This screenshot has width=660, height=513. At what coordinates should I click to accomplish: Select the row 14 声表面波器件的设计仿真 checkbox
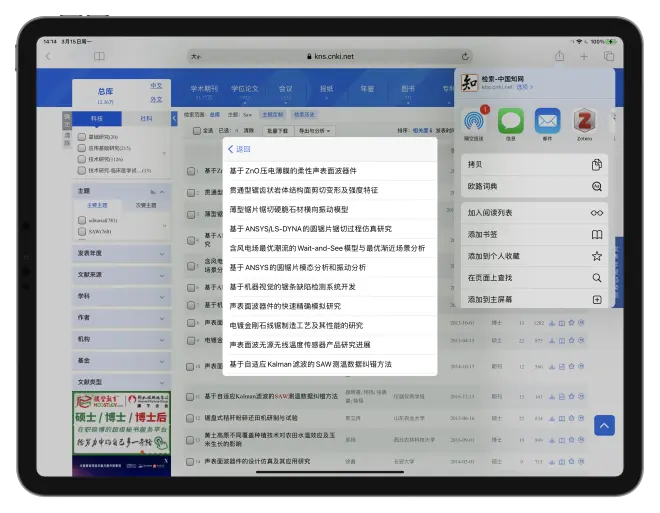click(x=190, y=462)
